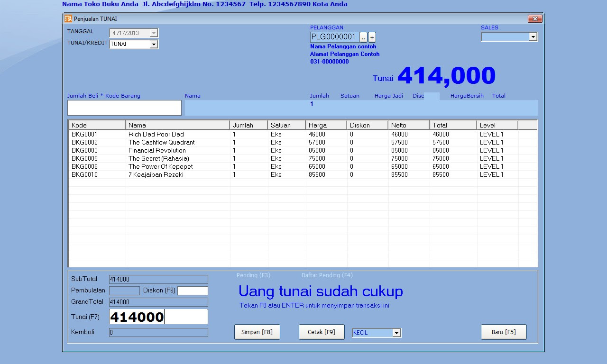Open the SALES dropdown list
This screenshot has width=607, height=364.
[x=533, y=37]
